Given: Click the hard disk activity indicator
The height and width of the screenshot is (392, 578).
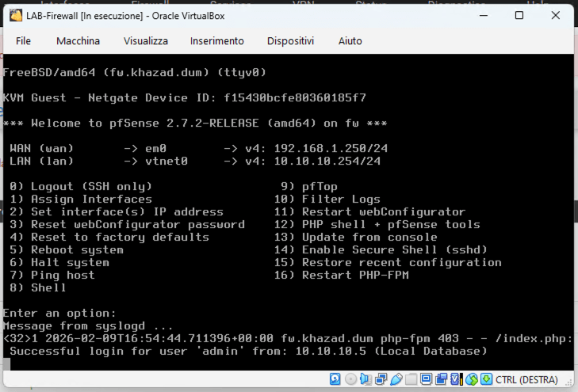Looking at the screenshot, I should click(x=335, y=379).
